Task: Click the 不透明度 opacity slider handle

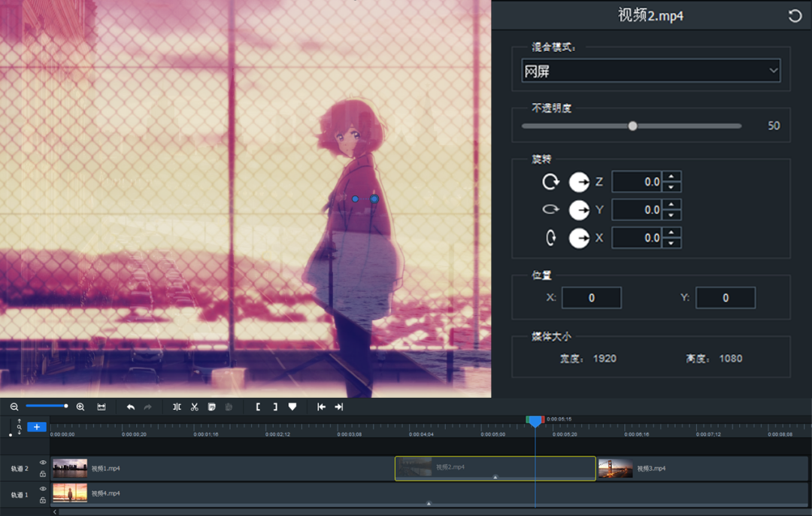Action: point(632,126)
